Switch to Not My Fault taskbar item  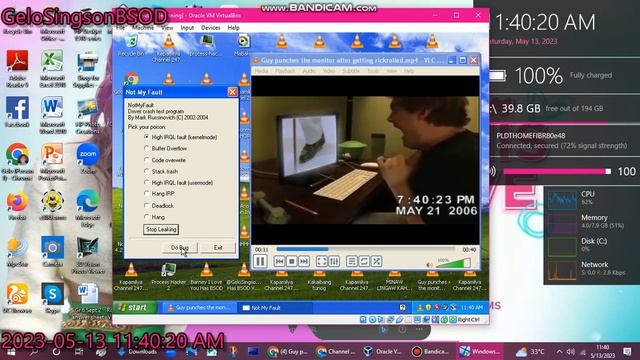pyautogui.click(x=276, y=308)
